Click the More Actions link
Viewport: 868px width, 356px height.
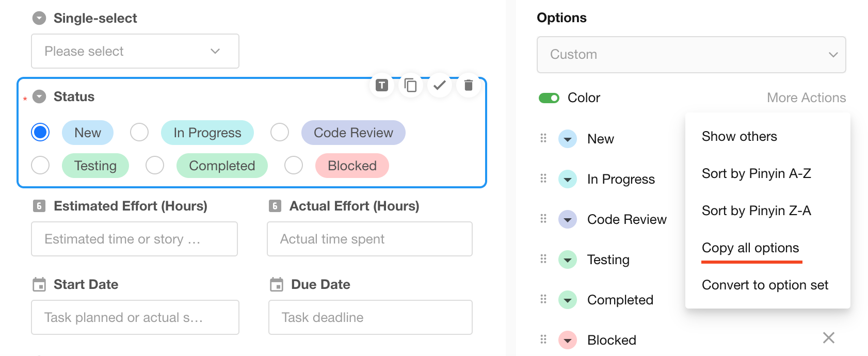(806, 98)
